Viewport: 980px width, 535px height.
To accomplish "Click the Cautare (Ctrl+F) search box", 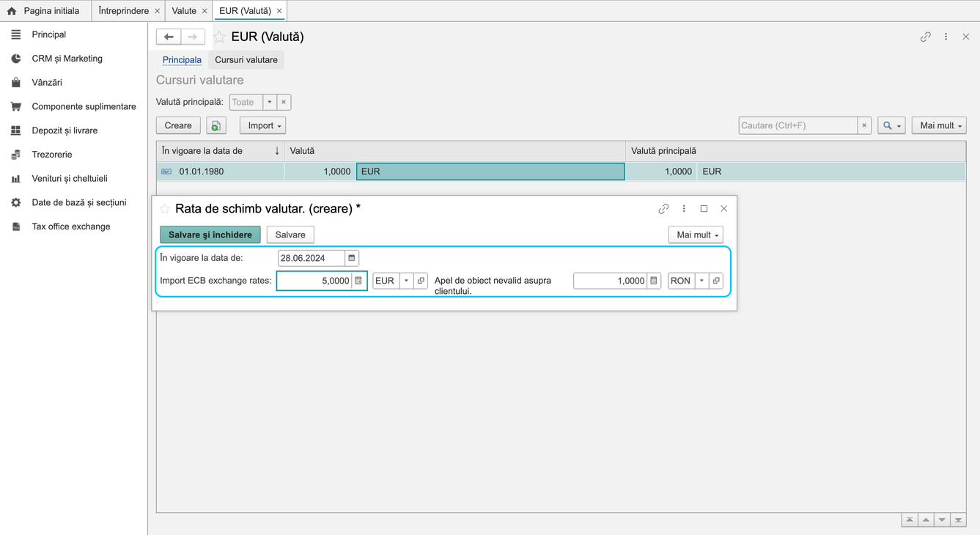I will coord(798,125).
